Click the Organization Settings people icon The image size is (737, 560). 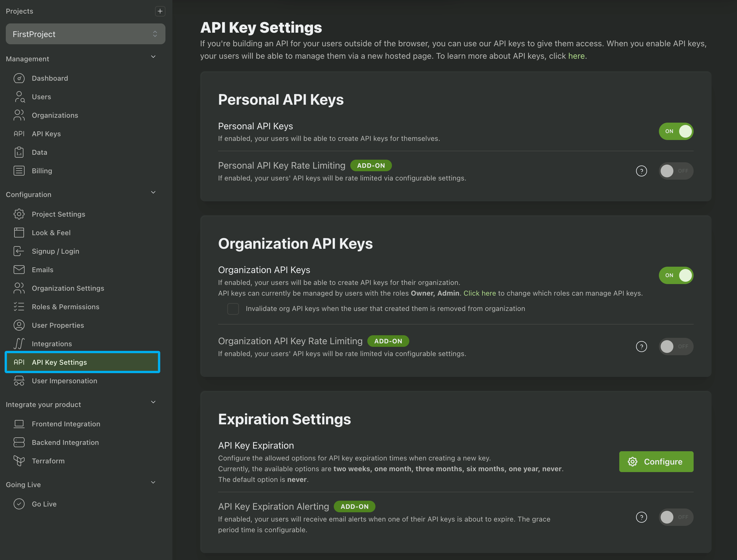19,288
